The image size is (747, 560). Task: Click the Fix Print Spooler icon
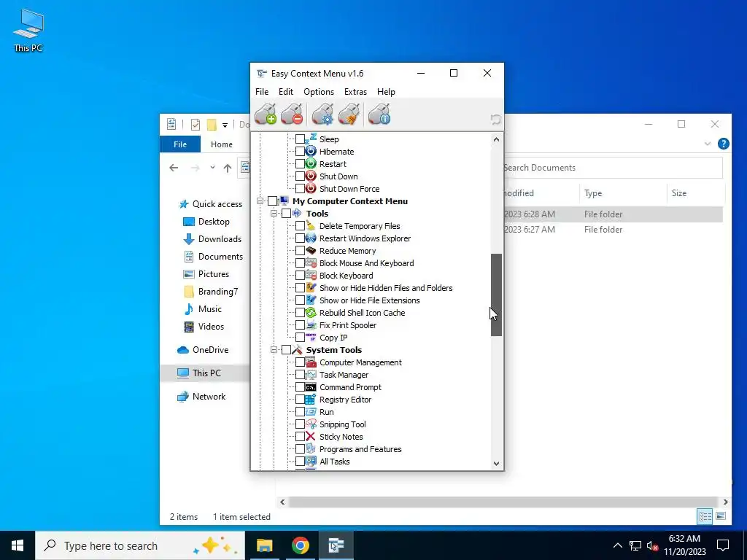tap(311, 324)
